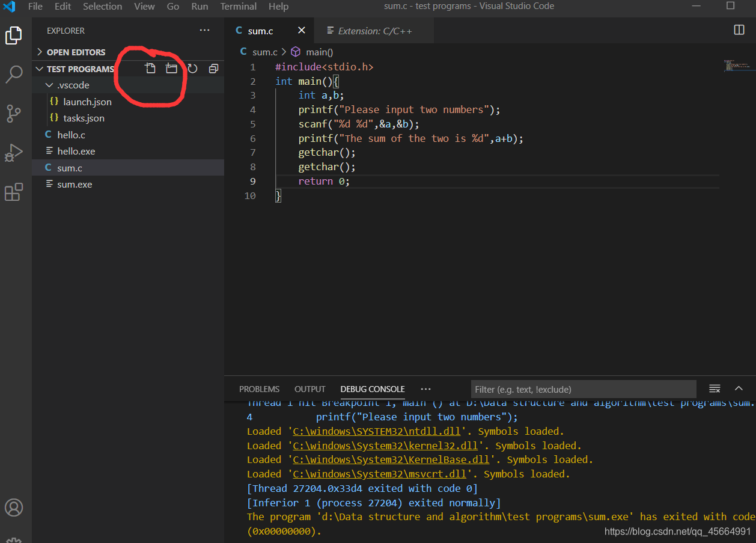Maximize the VS Code window
This screenshot has height=543, width=756.
[731, 6]
